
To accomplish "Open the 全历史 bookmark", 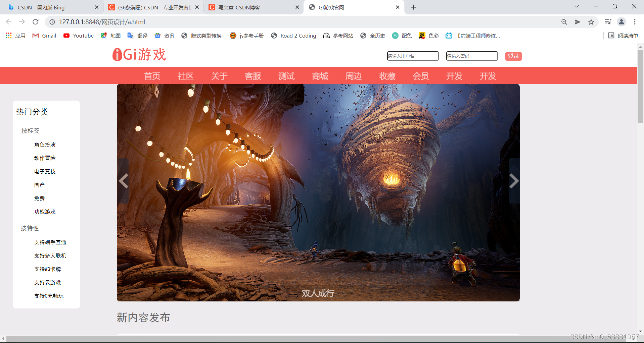I will point(373,36).
